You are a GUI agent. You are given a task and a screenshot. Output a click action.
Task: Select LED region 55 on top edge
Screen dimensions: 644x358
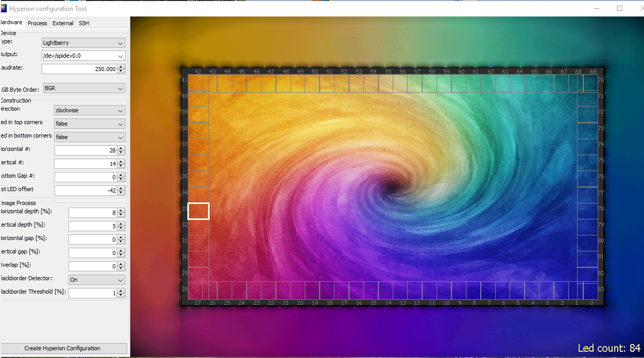click(386, 84)
